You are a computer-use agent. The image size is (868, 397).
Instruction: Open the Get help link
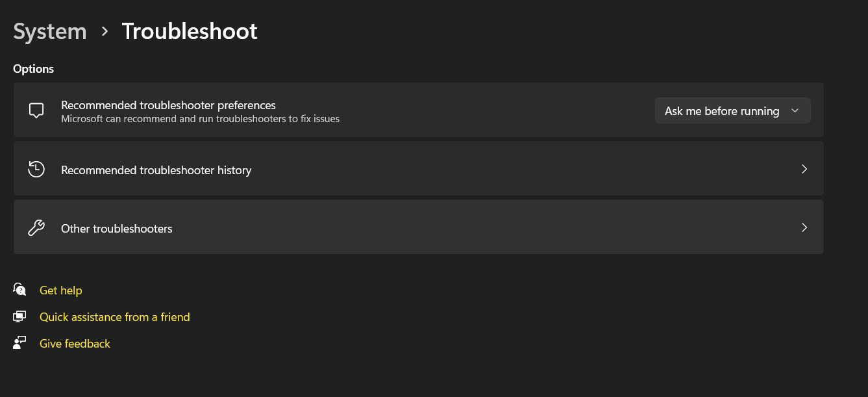click(60, 290)
